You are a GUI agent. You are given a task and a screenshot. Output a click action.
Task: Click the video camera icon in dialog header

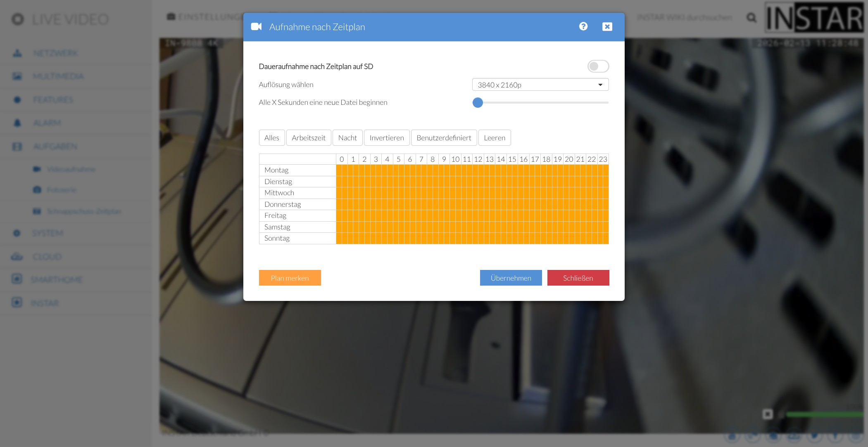(x=256, y=27)
